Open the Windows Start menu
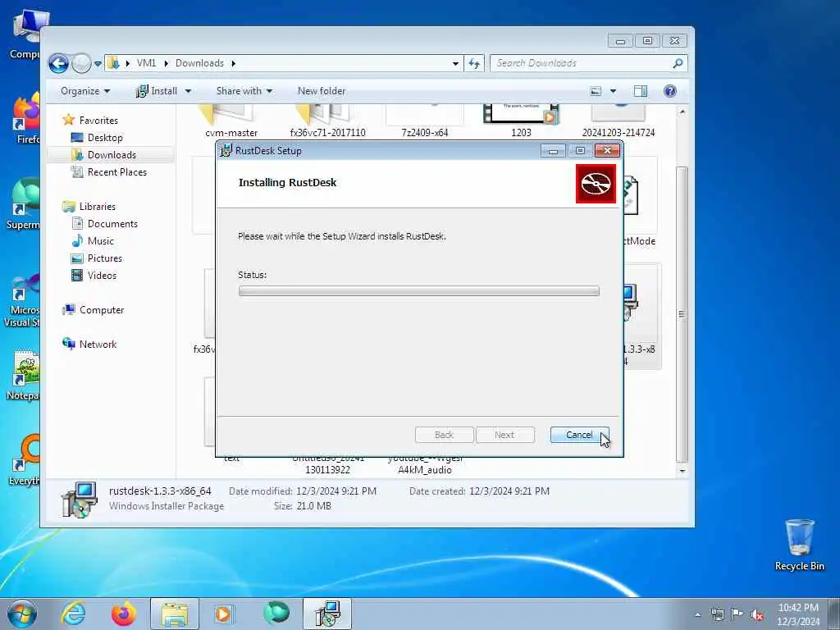The image size is (840, 630). pyautogui.click(x=22, y=614)
